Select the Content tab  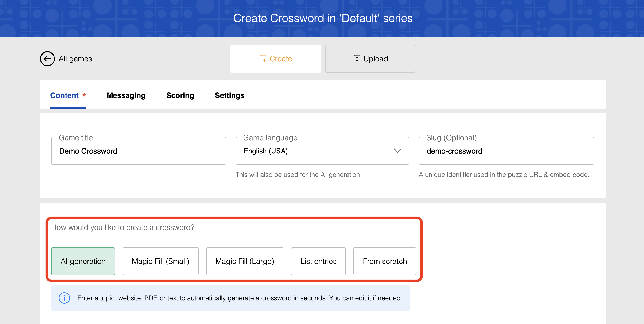tap(65, 95)
